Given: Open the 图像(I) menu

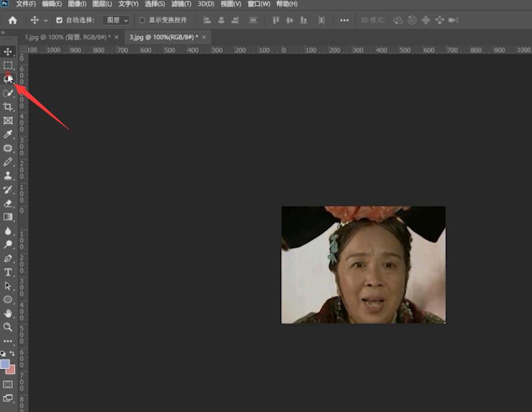Looking at the screenshot, I should click(77, 4).
